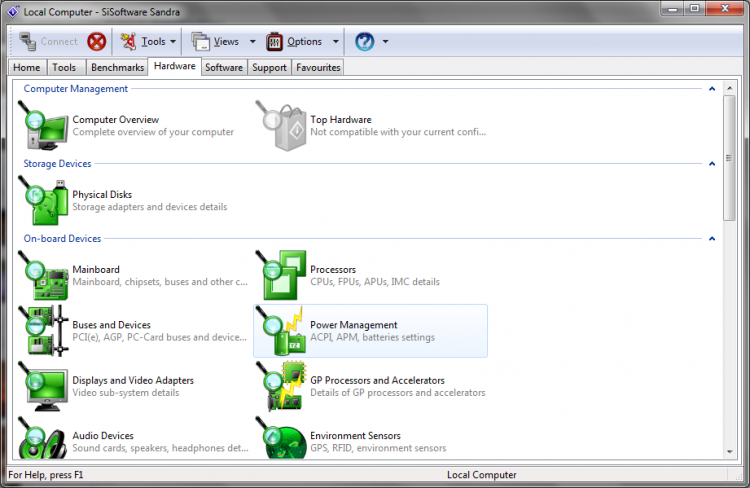Screen dimensions: 750x488
Task: Click the Connect computer icon
Action: [x=28, y=42]
